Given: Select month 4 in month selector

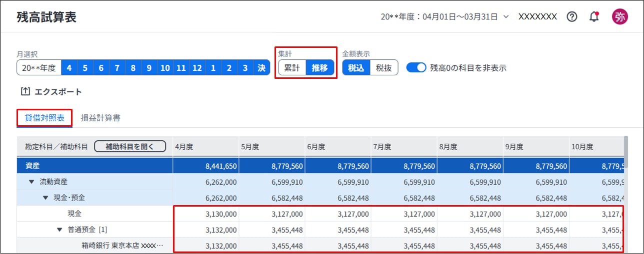Looking at the screenshot, I should tap(69, 68).
